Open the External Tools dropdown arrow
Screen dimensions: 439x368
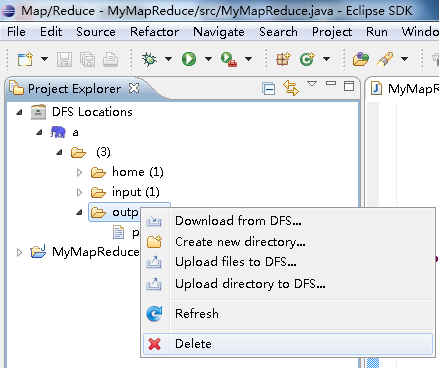248,59
